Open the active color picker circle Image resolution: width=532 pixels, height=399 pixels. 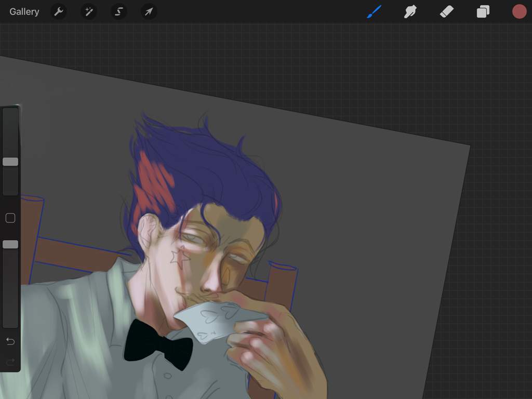(519, 11)
